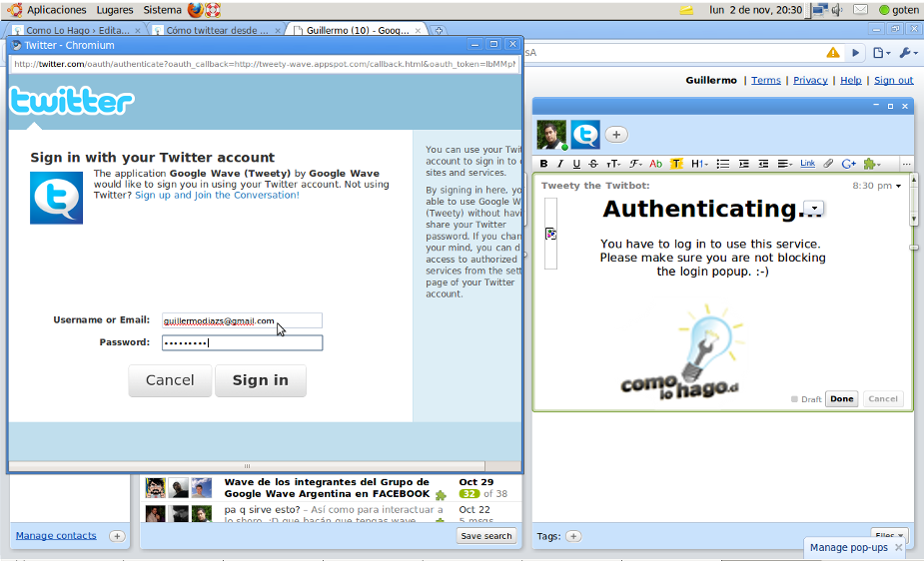
Task: Click the Username or Email field
Action: tap(242, 320)
